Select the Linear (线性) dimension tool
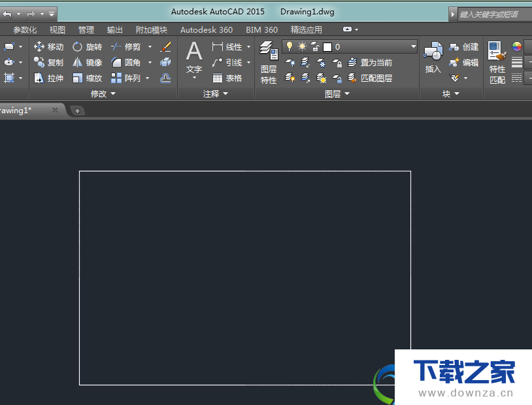Image resolution: width=532 pixels, height=405 pixels. pyautogui.click(x=227, y=46)
